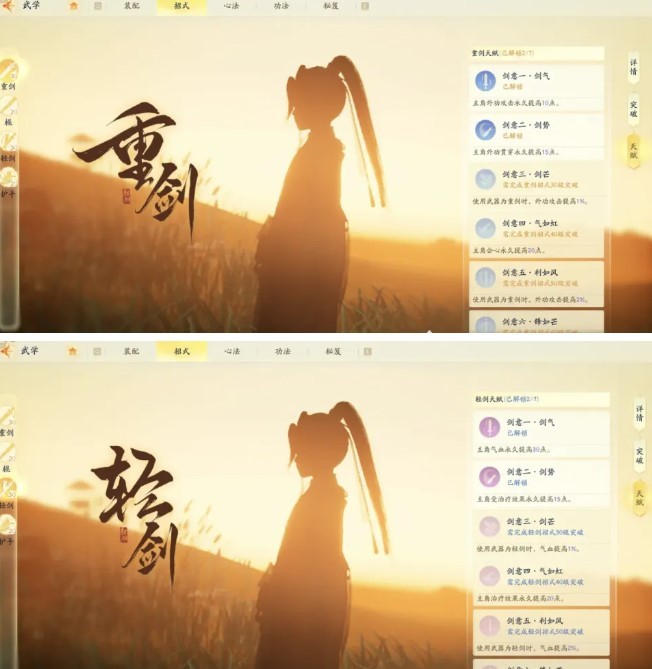Click text '使用武器为重剑时，外功攻击提高2%'

tap(530, 300)
